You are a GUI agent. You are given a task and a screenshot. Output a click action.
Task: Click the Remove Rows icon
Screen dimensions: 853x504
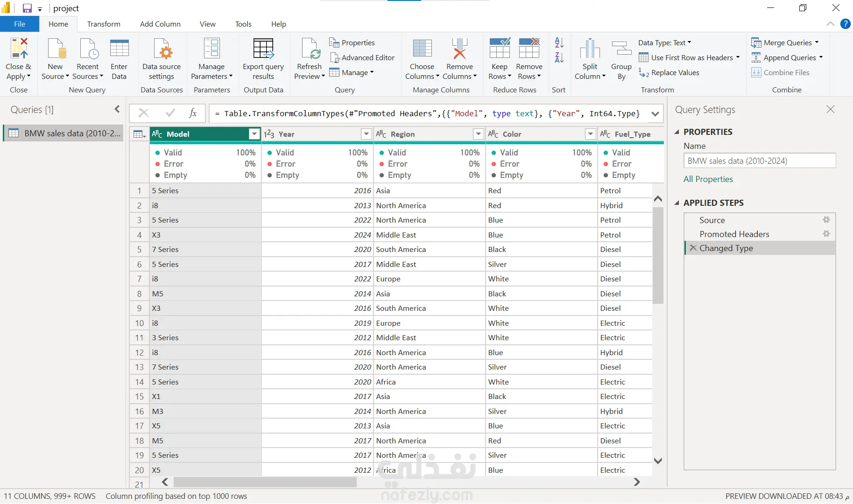pos(529,49)
